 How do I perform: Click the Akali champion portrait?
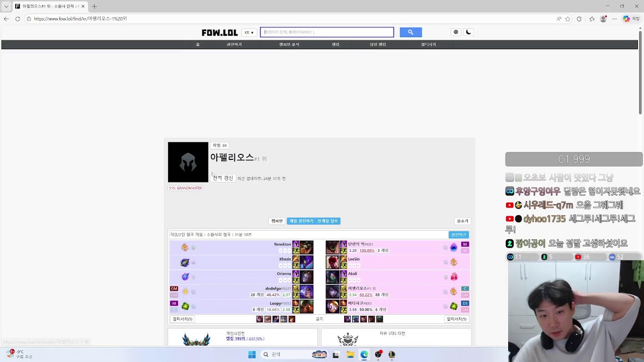click(332, 277)
